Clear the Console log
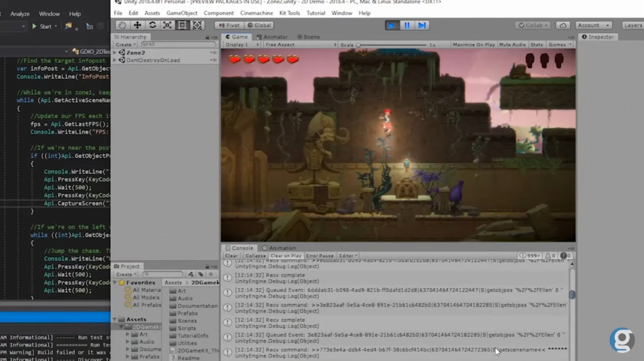644x361 pixels. tap(231, 256)
